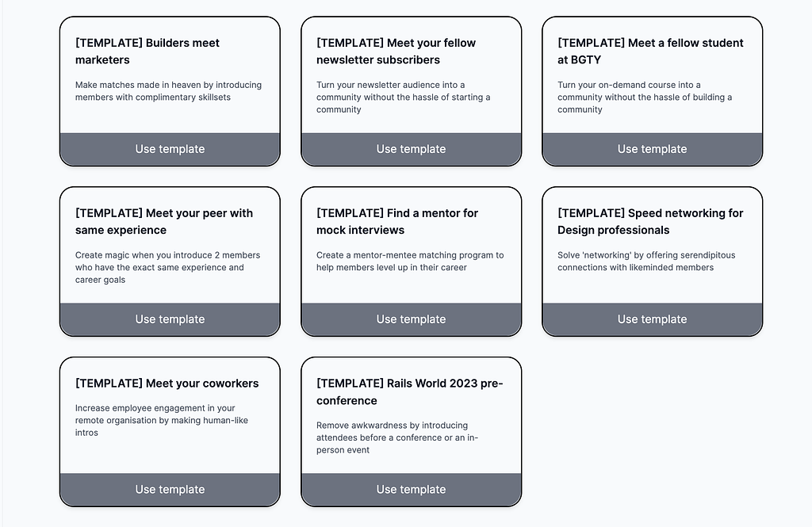Use the Builders meet marketers template
This screenshot has width=812, height=527.
click(x=170, y=149)
